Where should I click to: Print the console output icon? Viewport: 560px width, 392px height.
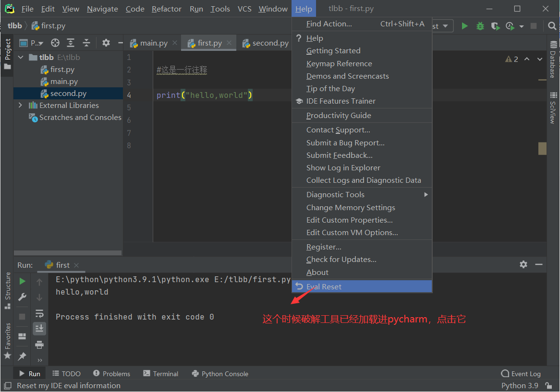click(x=39, y=344)
